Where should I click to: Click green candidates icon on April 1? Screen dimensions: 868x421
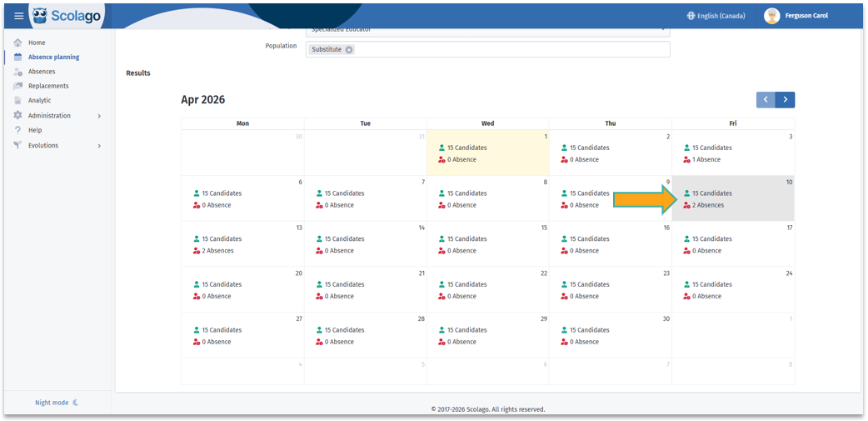(x=441, y=148)
